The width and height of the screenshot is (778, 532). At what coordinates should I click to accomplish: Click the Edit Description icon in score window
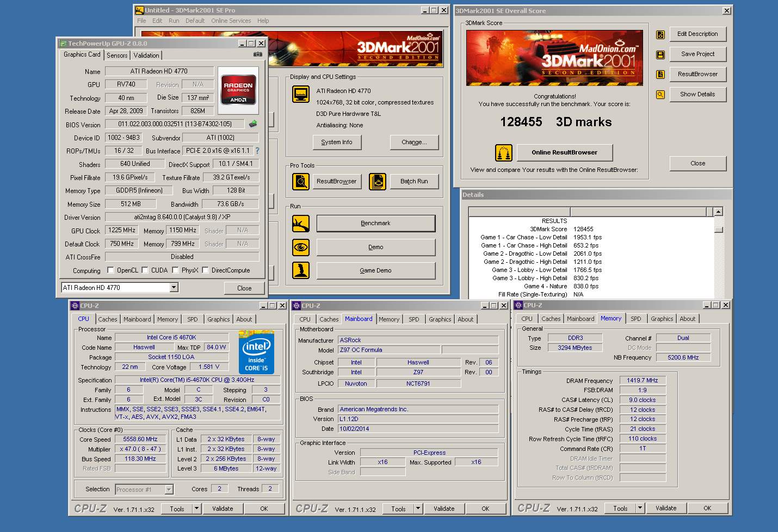click(x=660, y=35)
